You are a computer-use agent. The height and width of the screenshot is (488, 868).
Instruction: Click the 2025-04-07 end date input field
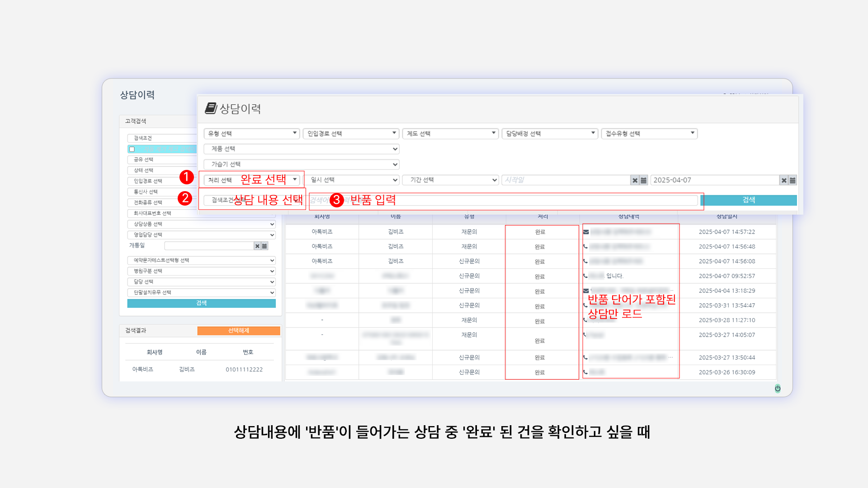(714, 180)
